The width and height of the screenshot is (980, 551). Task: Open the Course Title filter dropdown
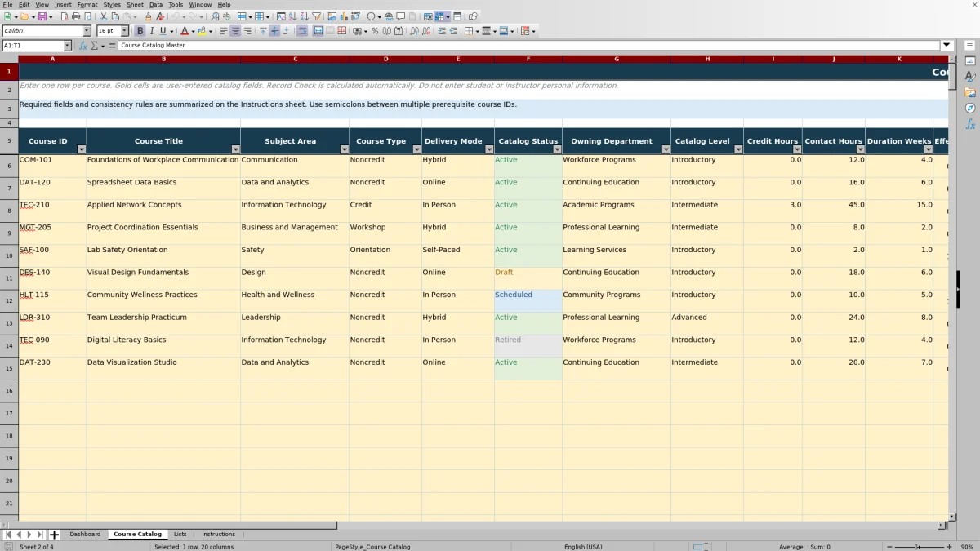(x=235, y=149)
